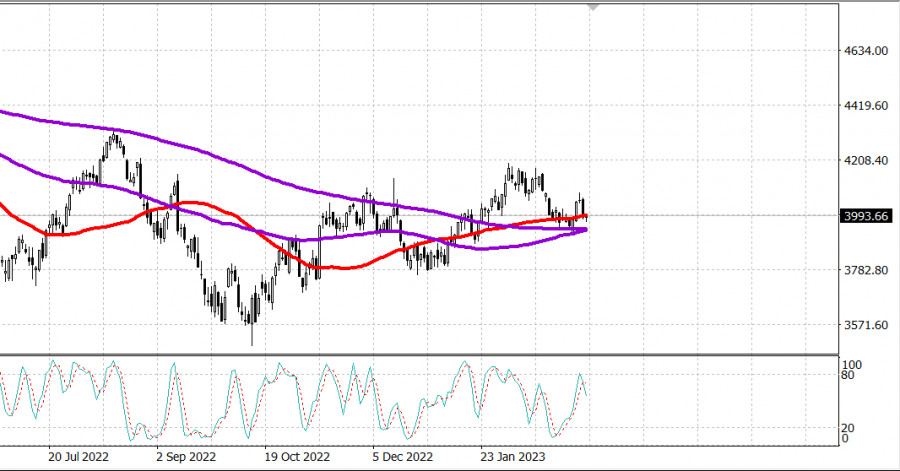Click the 20 Jul 2022 date label
This screenshot has height=471, width=900.
(79, 456)
